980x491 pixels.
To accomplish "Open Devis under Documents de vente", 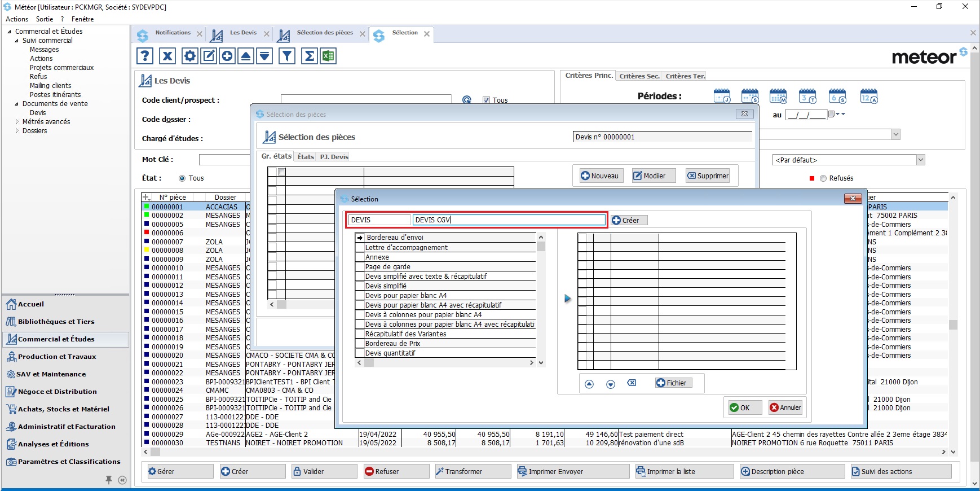I will [38, 113].
